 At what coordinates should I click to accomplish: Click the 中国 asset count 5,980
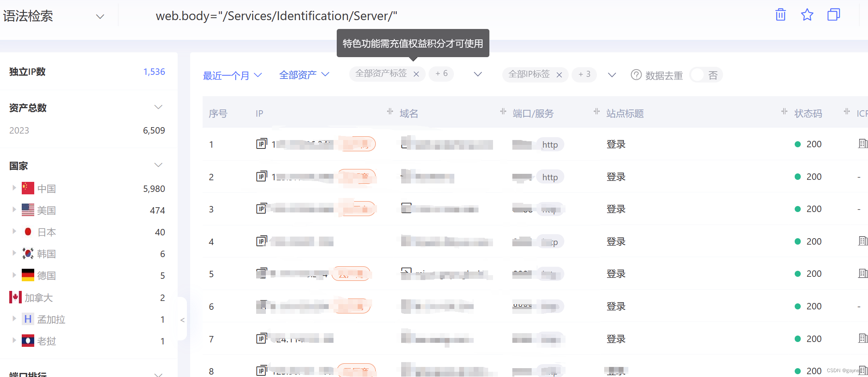tap(154, 189)
